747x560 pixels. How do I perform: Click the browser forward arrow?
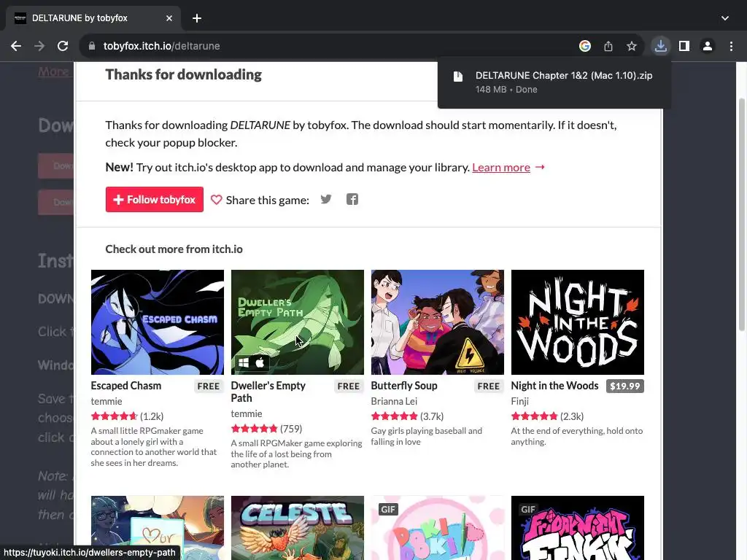coord(39,46)
